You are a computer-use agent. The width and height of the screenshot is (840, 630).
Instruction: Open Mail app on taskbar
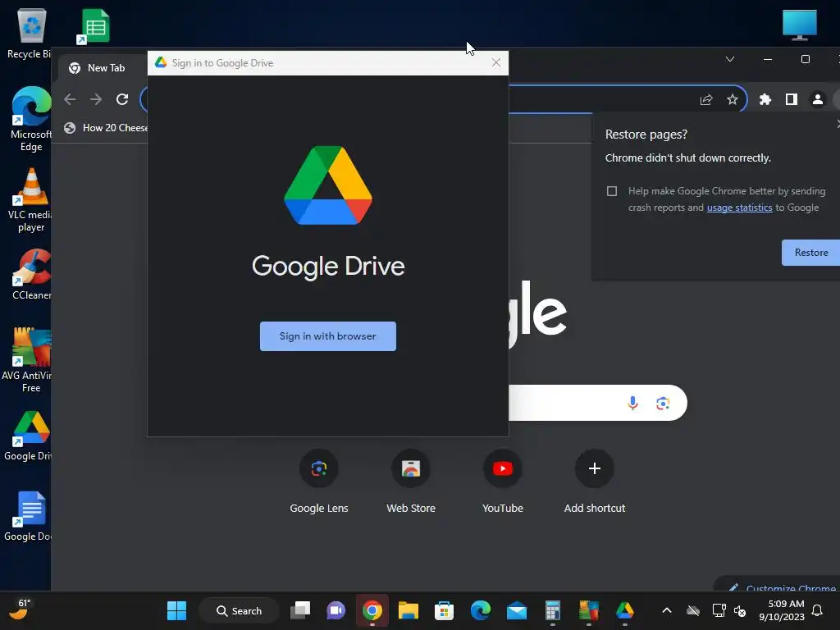click(x=517, y=610)
